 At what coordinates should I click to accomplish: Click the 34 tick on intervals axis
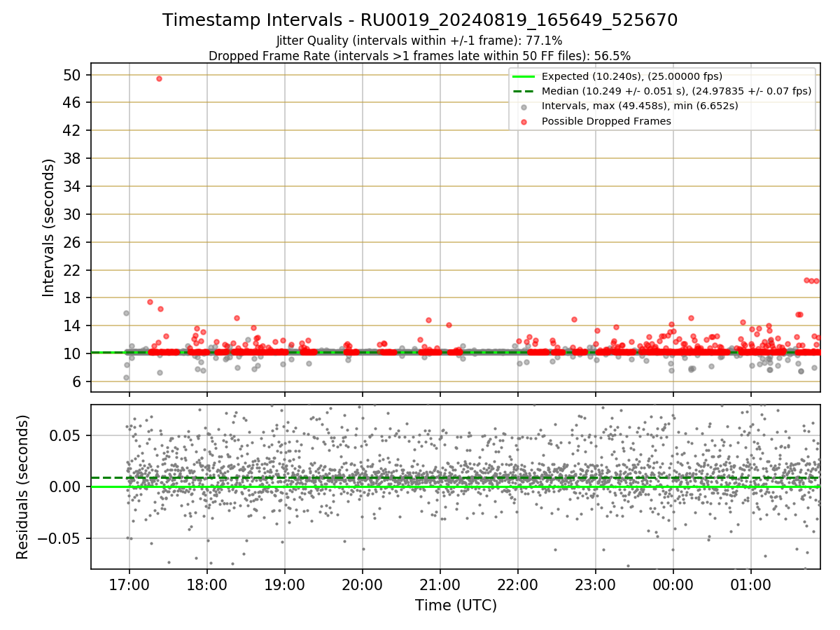click(73, 186)
